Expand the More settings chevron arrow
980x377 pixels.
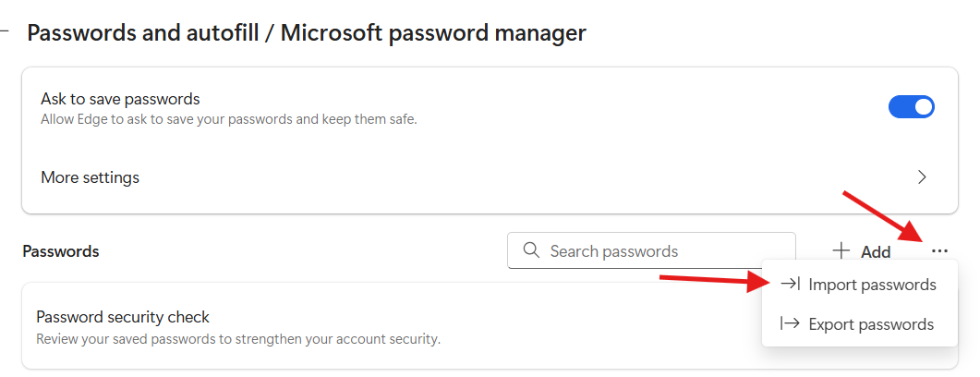(x=921, y=176)
